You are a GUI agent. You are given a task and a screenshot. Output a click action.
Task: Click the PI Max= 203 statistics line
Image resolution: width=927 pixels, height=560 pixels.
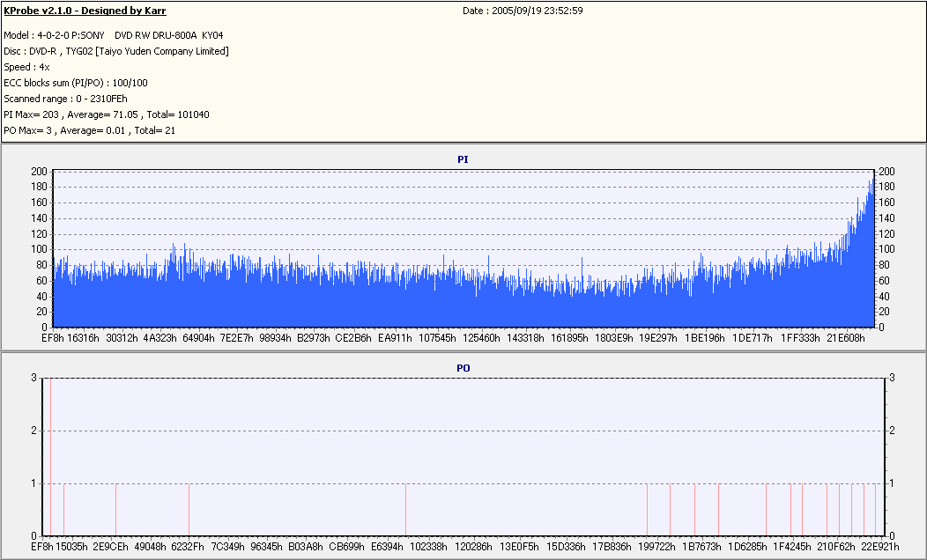pyautogui.click(x=107, y=114)
